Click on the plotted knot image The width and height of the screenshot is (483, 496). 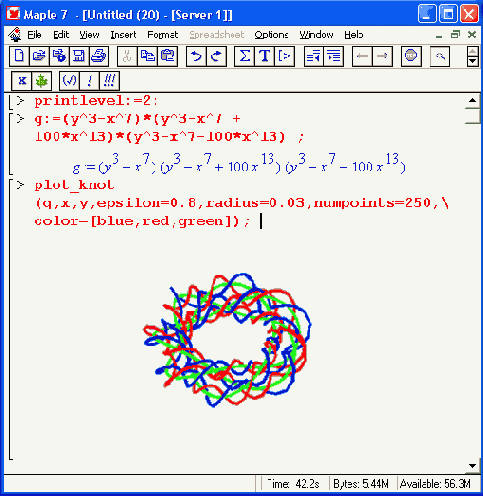coord(227,340)
